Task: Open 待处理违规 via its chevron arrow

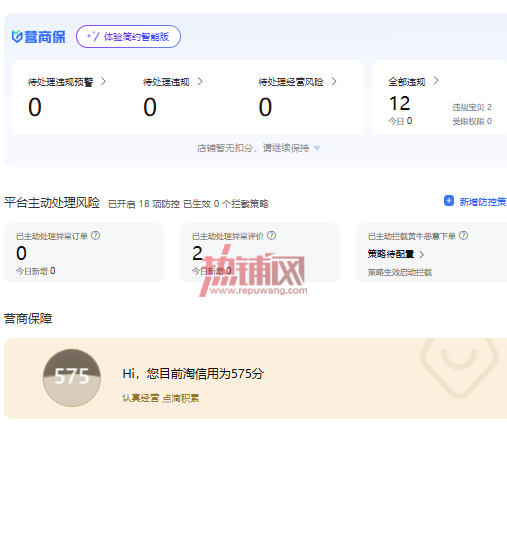Action: tap(200, 81)
